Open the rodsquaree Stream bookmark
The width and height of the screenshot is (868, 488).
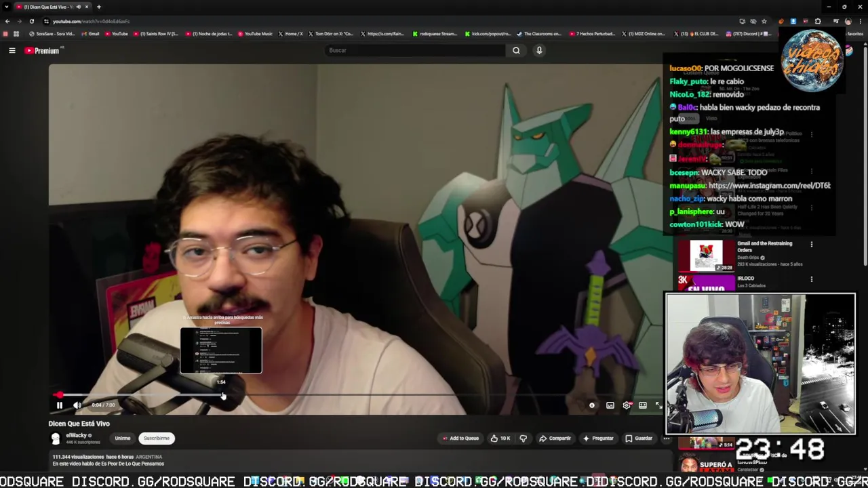point(435,34)
